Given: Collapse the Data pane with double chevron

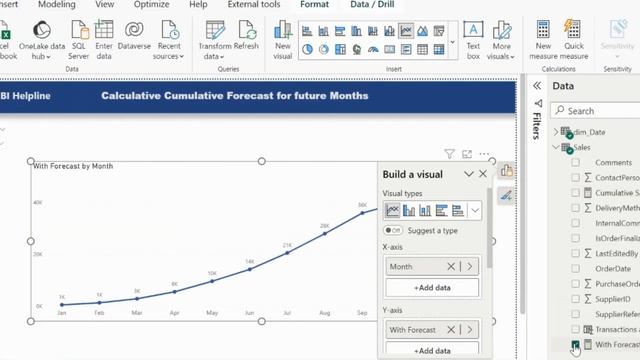Looking at the screenshot, I should point(537,86).
